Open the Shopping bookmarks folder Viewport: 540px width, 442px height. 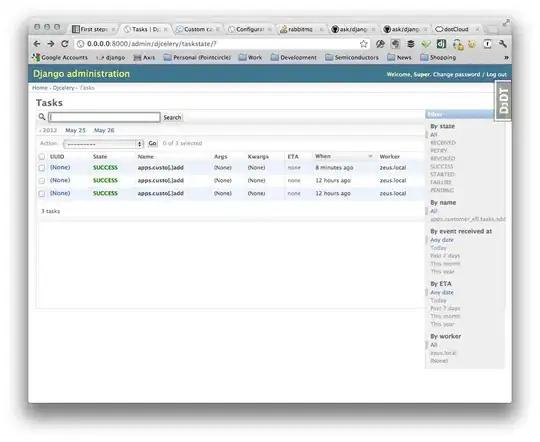[438, 58]
